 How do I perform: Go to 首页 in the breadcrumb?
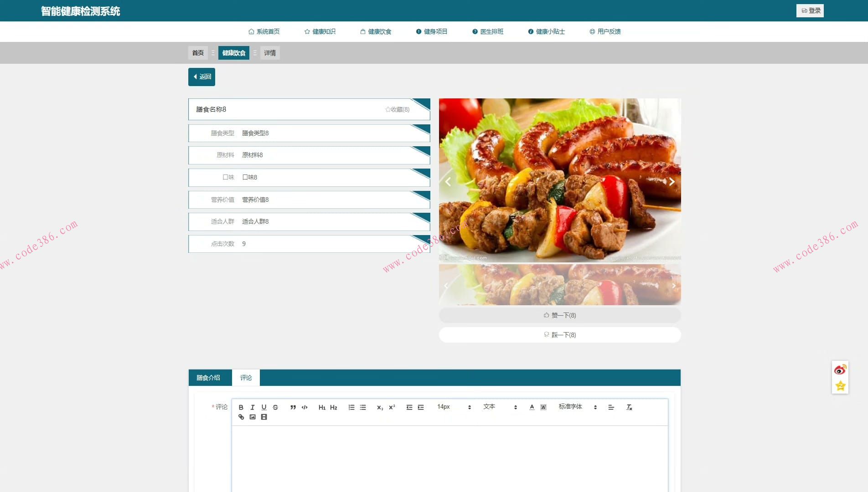click(x=198, y=53)
